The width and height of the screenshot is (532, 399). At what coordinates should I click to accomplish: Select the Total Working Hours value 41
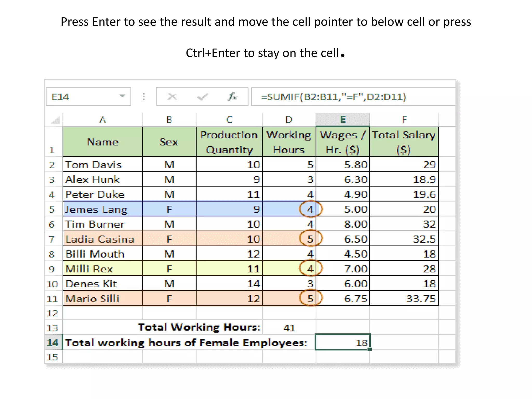(x=289, y=328)
